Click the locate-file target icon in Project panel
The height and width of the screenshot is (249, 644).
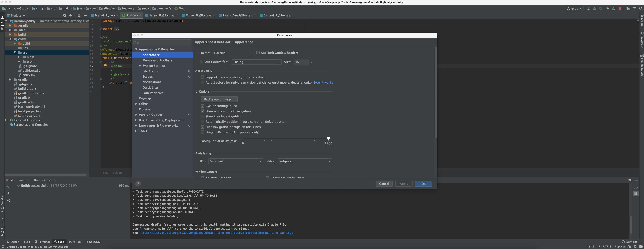[x=64, y=16]
